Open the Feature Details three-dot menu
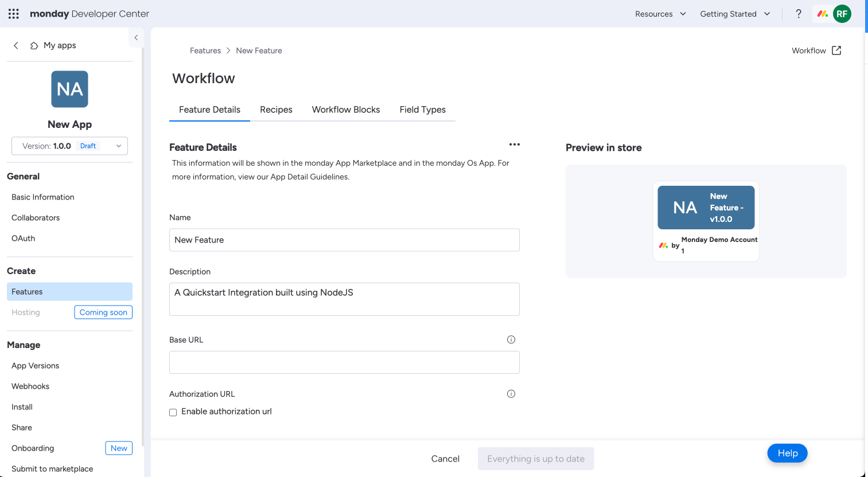The width and height of the screenshot is (868, 477). pyautogui.click(x=515, y=144)
